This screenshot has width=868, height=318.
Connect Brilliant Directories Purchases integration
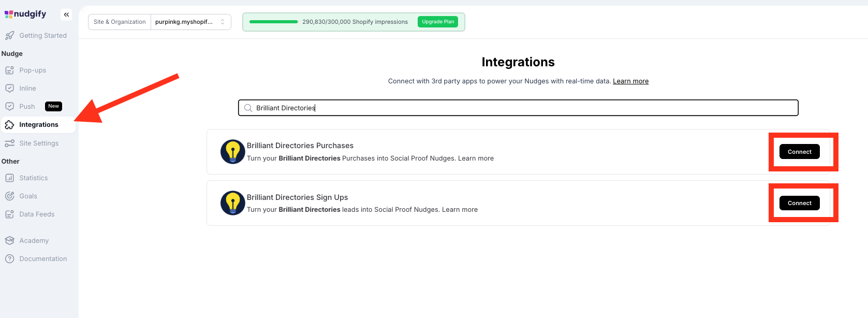tap(799, 152)
